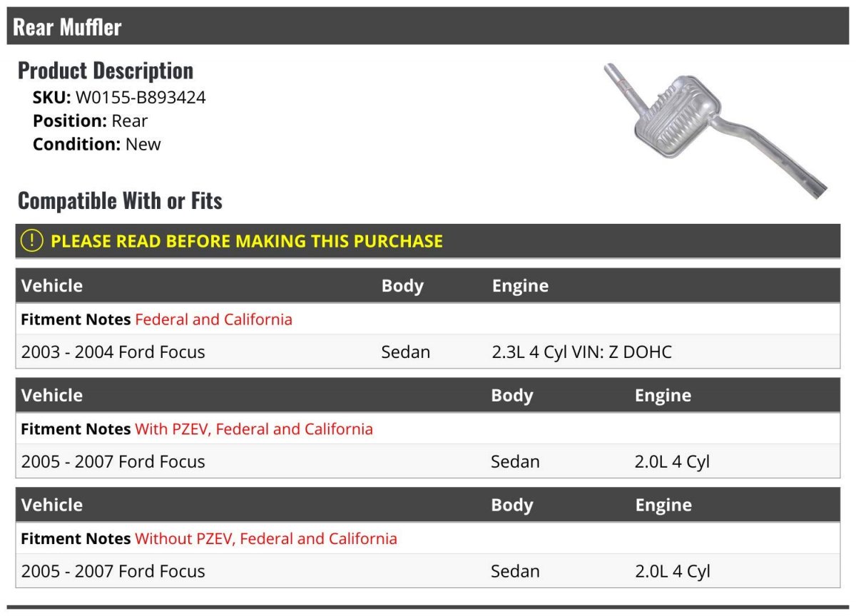Click the Body header in the third table

pyautogui.click(x=512, y=505)
